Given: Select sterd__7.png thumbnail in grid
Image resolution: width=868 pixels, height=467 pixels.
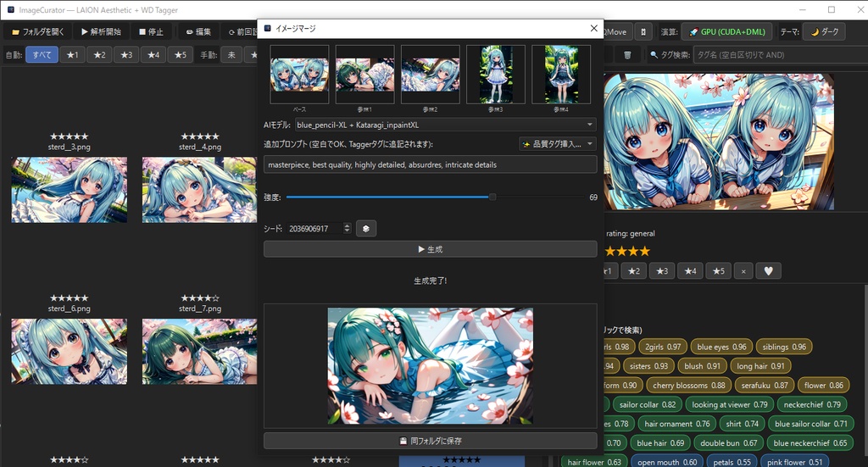Looking at the screenshot, I should pos(200,352).
